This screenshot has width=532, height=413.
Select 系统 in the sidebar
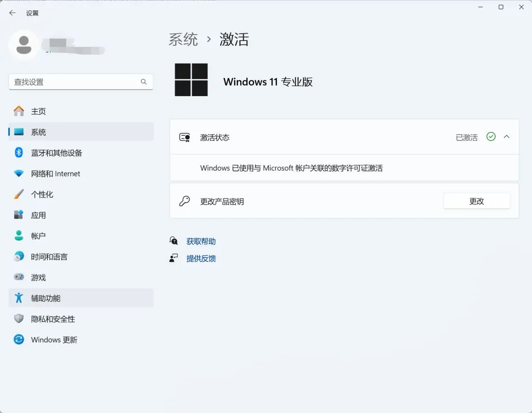81,132
